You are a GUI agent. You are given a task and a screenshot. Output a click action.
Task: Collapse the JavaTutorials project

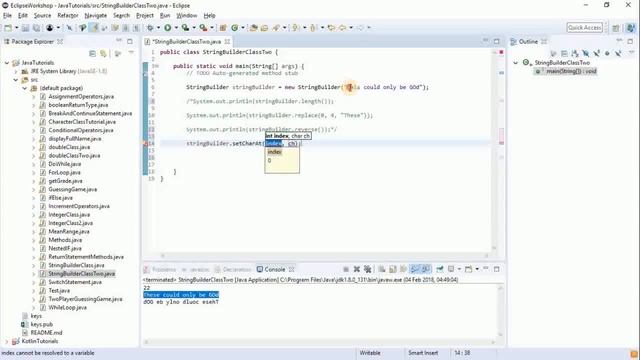tap(7, 63)
